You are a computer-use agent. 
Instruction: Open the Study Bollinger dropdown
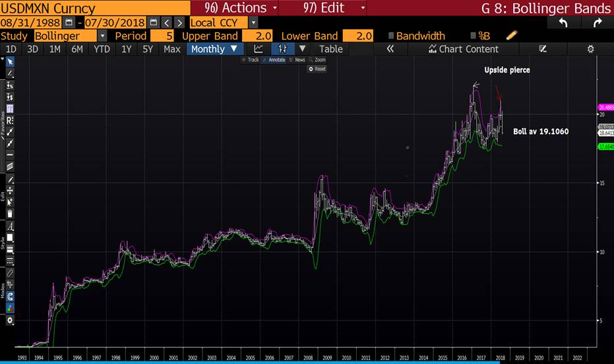click(102, 36)
